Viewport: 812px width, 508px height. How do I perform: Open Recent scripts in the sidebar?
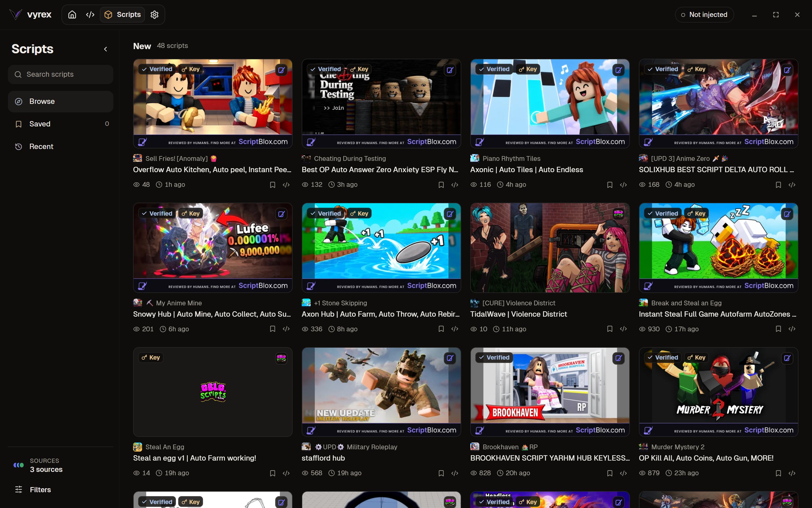(x=60, y=146)
